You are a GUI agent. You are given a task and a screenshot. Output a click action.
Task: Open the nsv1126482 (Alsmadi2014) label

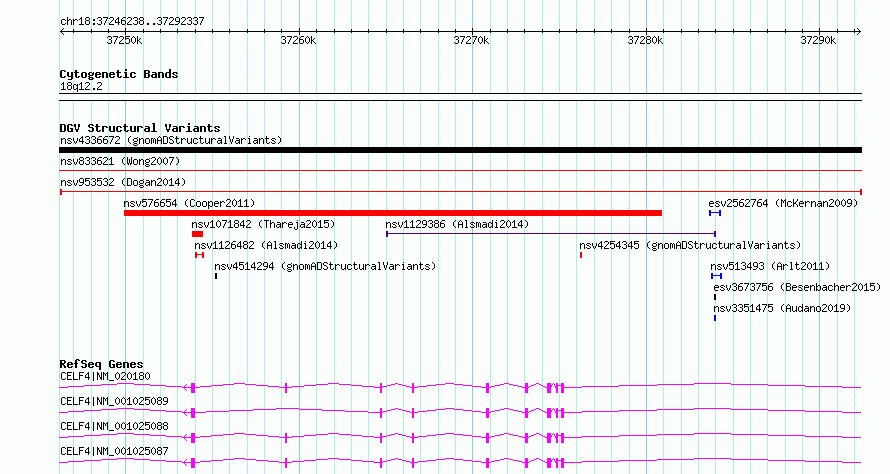click(266, 245)
